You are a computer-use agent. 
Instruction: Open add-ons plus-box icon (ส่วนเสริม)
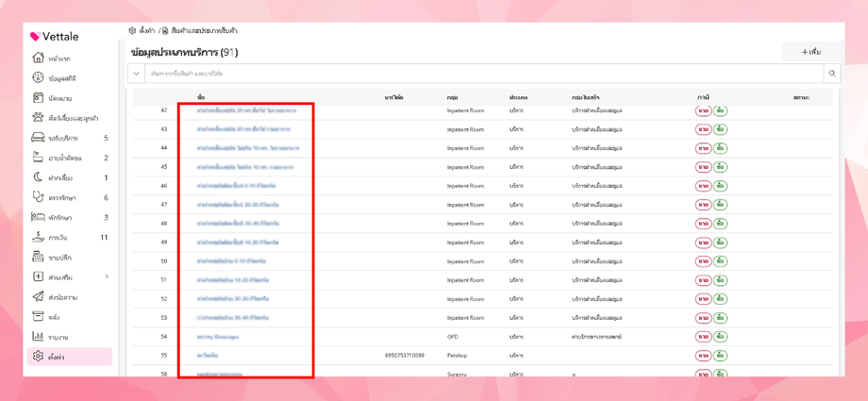(38, 277)
